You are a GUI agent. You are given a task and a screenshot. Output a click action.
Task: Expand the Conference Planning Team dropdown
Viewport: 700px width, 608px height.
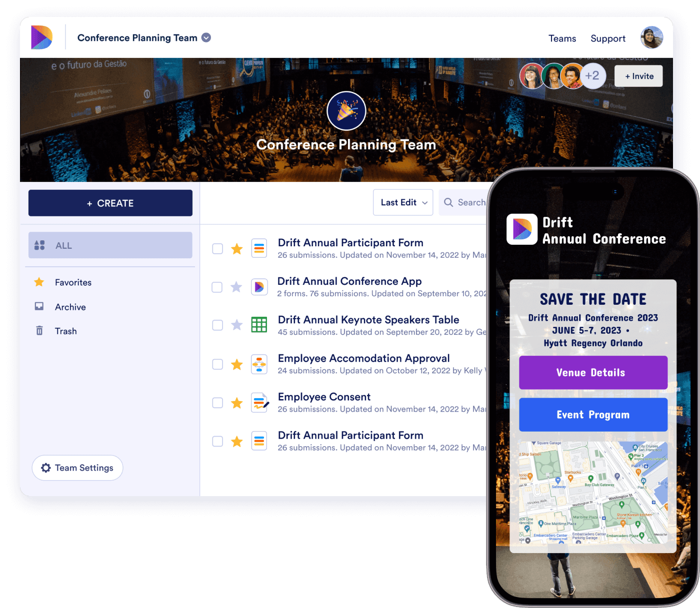tap(206, 37)
